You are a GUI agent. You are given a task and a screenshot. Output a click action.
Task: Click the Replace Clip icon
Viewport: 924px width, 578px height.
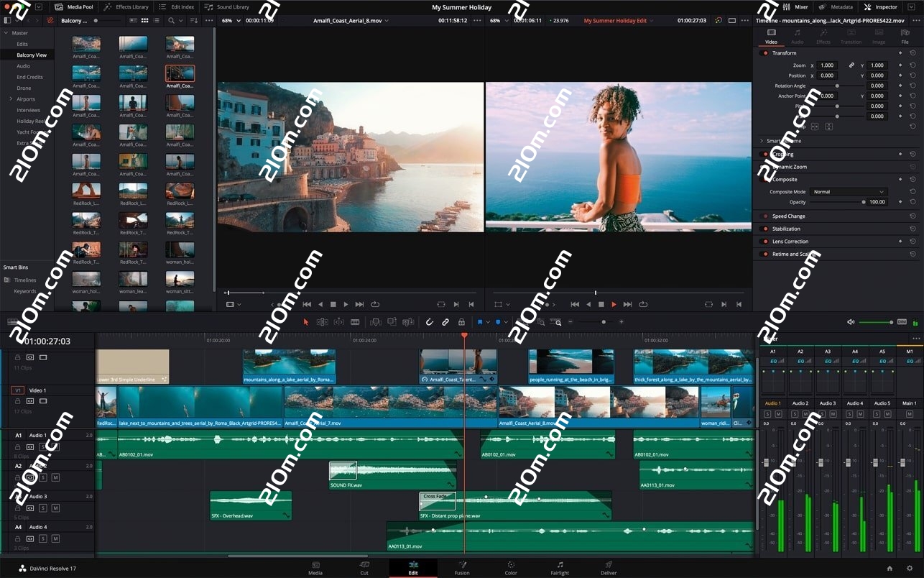point(408,322)
